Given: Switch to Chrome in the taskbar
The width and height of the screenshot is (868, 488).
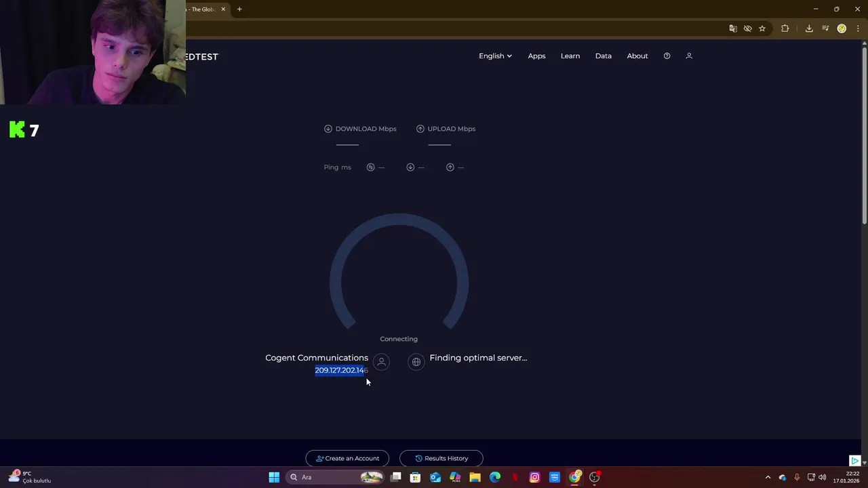Looking at the screenshot, I should [x=574, y=477].
